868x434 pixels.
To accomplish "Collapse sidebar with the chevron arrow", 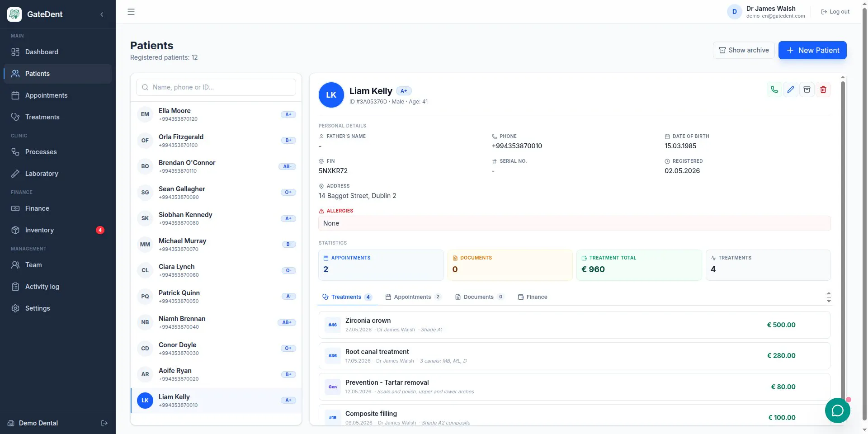I will pyautogui.click(x=102, y=14).
